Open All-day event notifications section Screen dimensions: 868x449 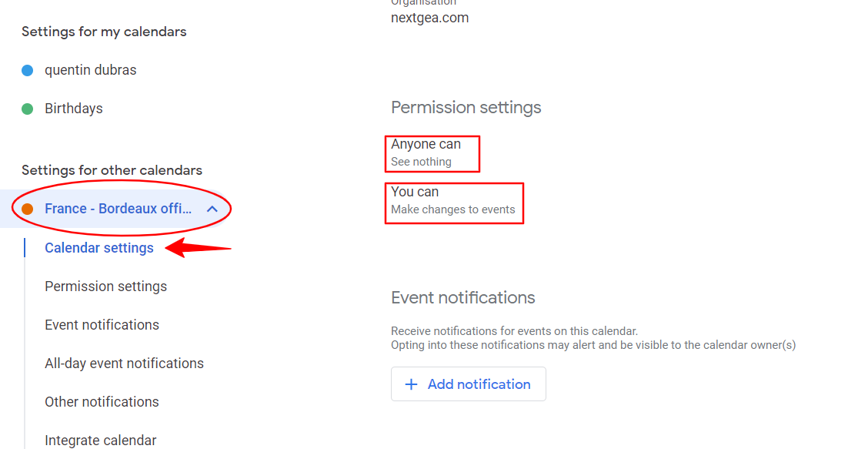124,364
